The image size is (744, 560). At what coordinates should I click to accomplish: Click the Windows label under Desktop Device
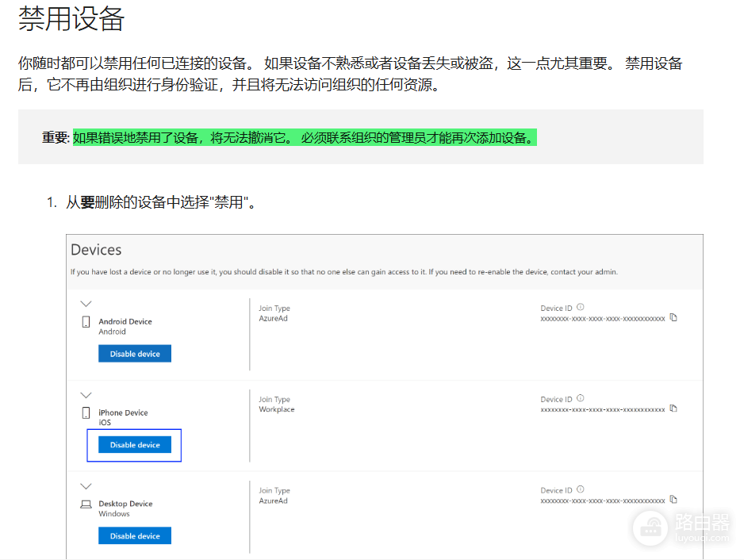click(114, 513)
